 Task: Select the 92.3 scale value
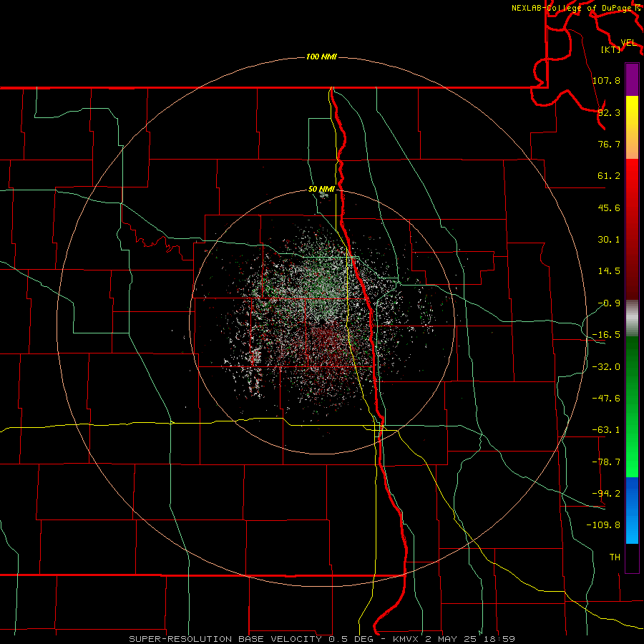click(609, 112)
